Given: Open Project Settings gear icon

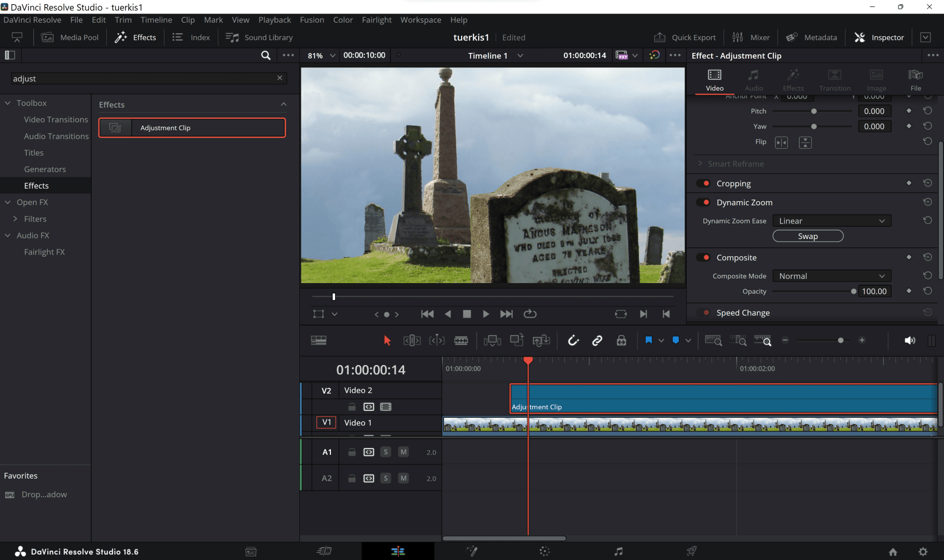Looking at the screenshot, I should (923, 552).
